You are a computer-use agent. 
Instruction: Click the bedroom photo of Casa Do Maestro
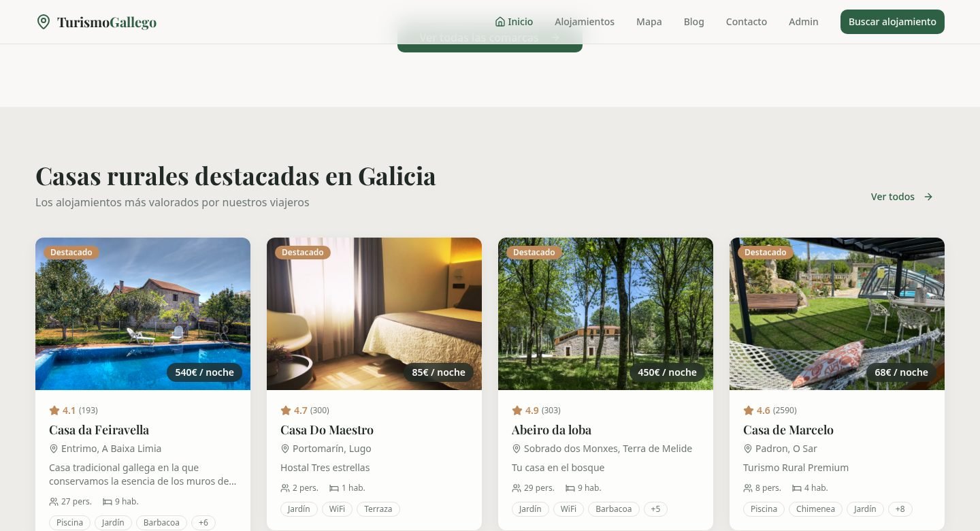(x=374, y=314)
